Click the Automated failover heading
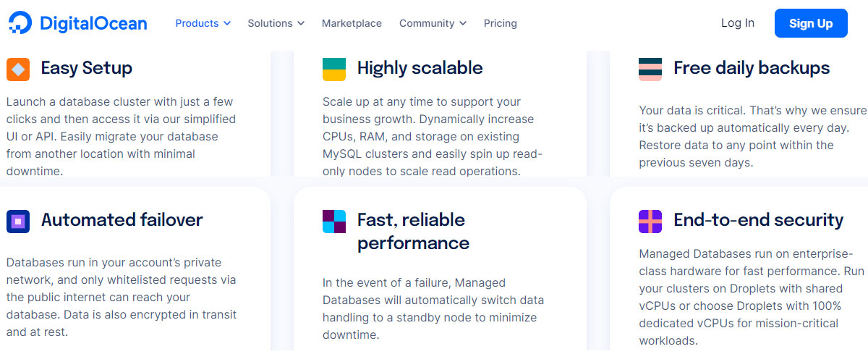The width and height of the screenshot is (868, 362). 122,219
